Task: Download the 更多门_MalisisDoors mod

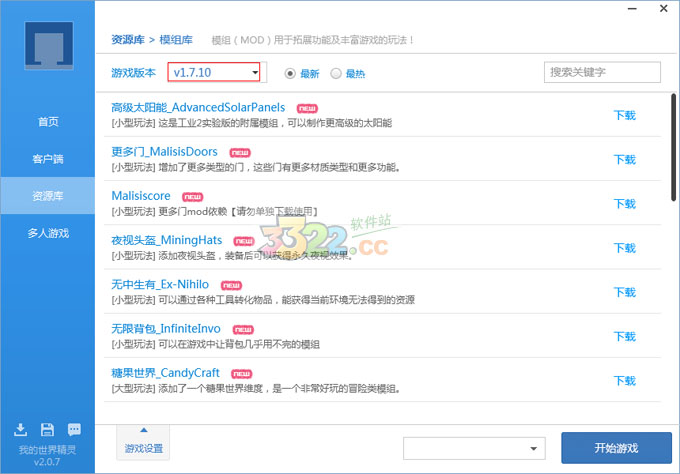Action: point(625,160)
